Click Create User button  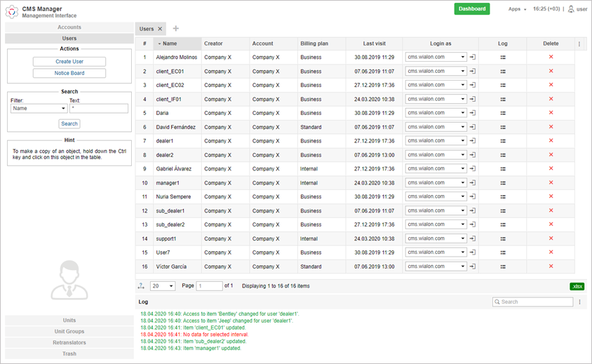click(x=69, y=62)
